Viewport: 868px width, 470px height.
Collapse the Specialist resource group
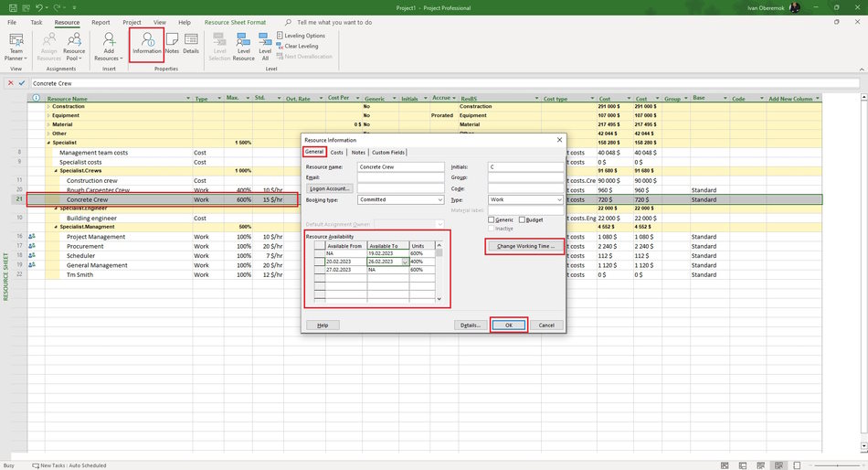[48, 143]
